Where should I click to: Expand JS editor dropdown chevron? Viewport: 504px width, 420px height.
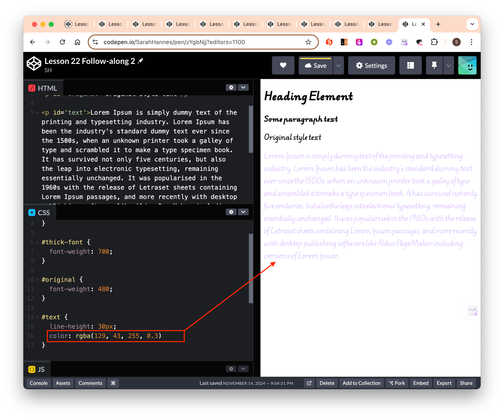coord(243,369)
